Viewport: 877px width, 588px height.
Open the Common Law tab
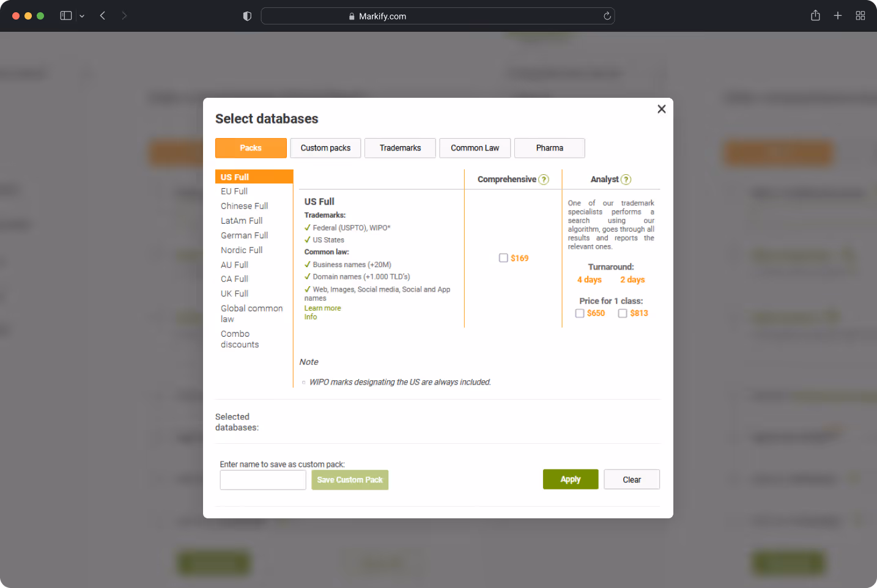475,148
